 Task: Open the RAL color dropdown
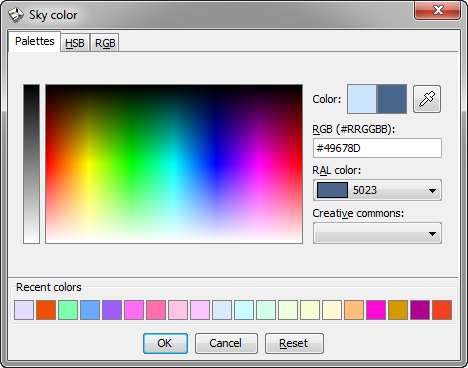(x=377, y=190)
